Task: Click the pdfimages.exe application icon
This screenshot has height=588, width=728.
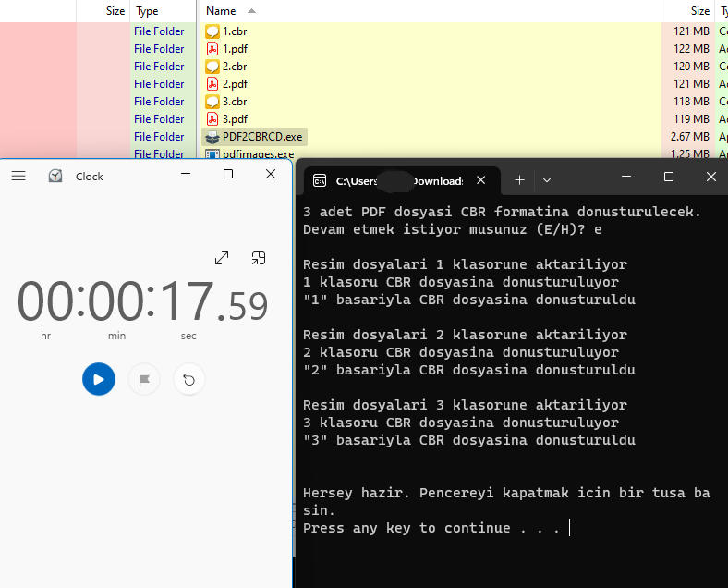Action: (212, 153)
